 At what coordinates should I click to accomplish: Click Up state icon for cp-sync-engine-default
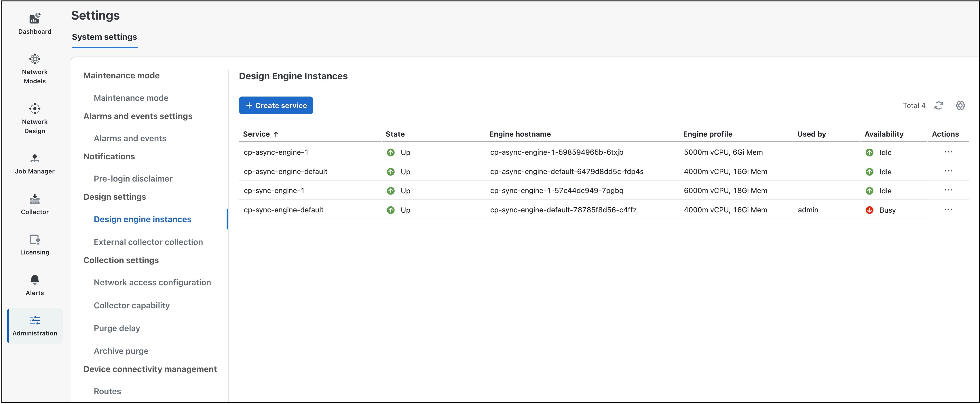[x=391, y=210]
